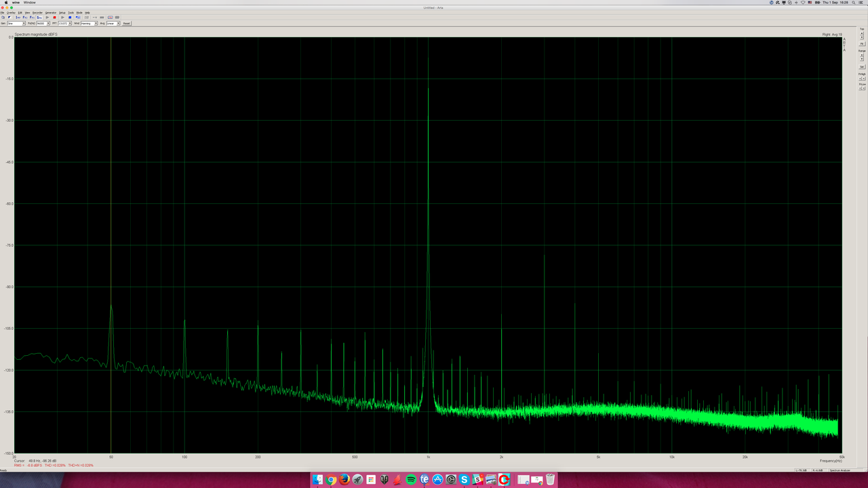The width and height of the screenshot is (868, 488).
Task: Open the Overlay menu
Action: click(x=11, y=13)
